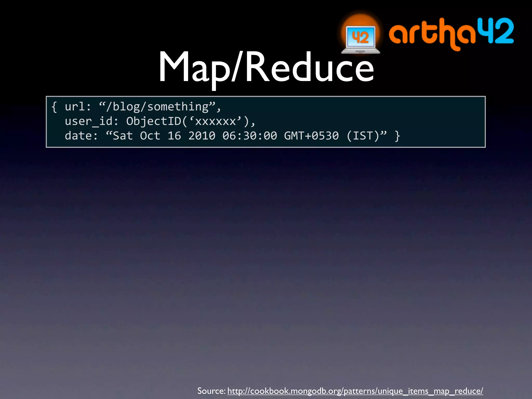Screen dimensions: 532x399
Task: Click the Source: label text
Action: tap(211, 391)
